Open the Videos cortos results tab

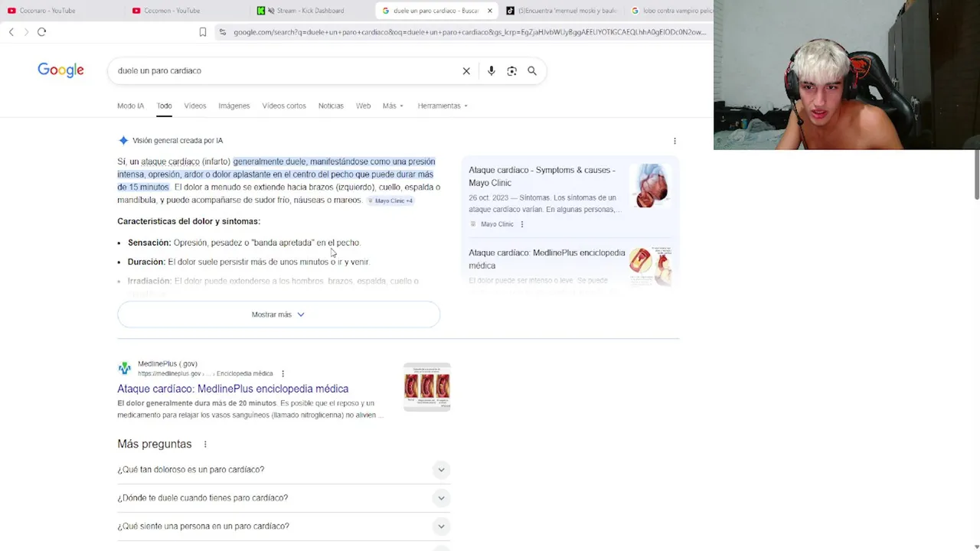(284, 106)
